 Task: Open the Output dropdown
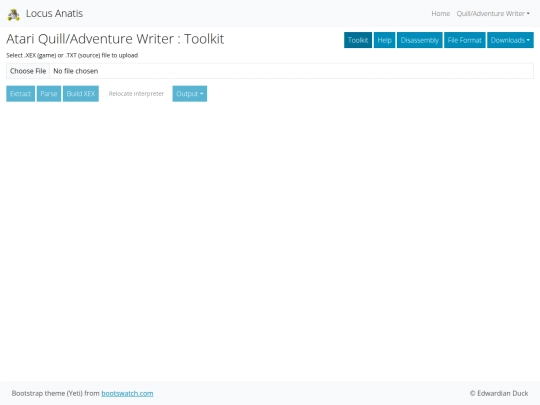[x=189, y=94]
